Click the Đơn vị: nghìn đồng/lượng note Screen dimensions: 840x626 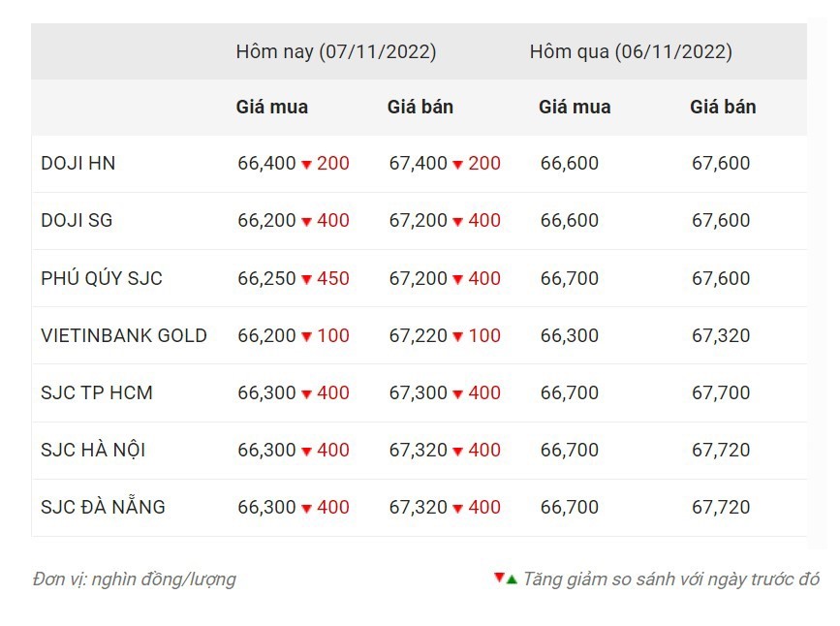(134, 579)
